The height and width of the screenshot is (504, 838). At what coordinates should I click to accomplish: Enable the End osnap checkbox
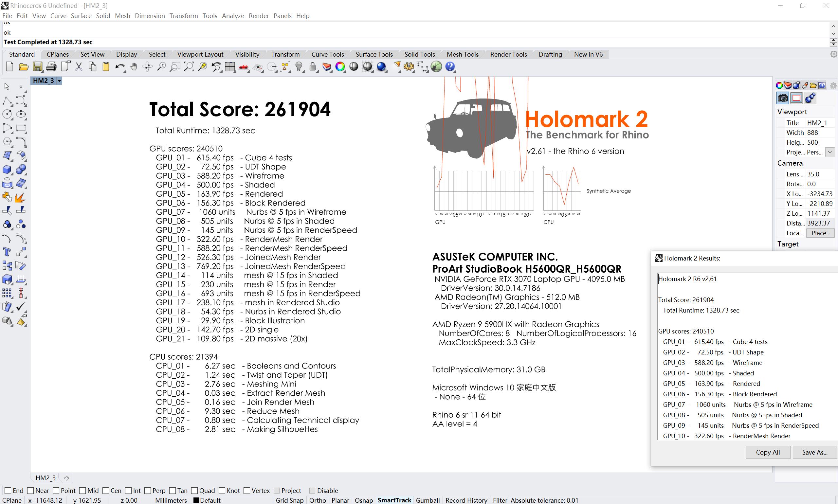tap(8, 490)
